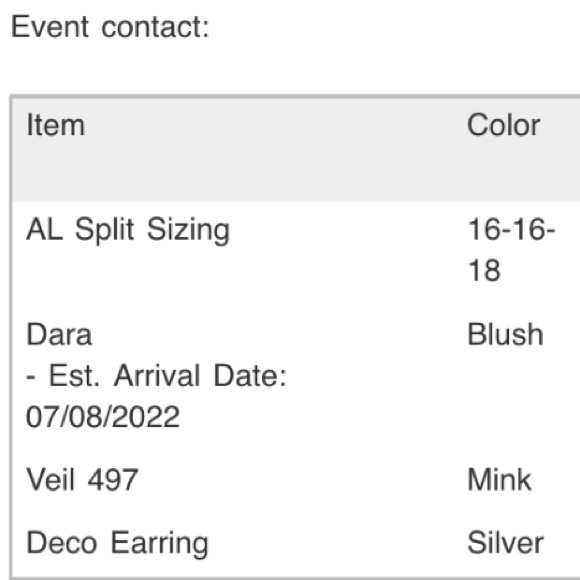Select the 07/08/2022 arrival date
The height and width of the screenshot is (580, 580).
tap(103, 417)
